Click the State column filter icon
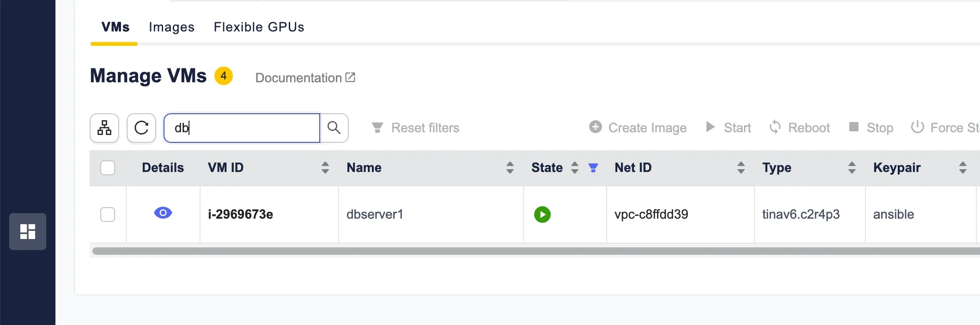This screenshot has height=325, width=980. (x=593, y=168)
